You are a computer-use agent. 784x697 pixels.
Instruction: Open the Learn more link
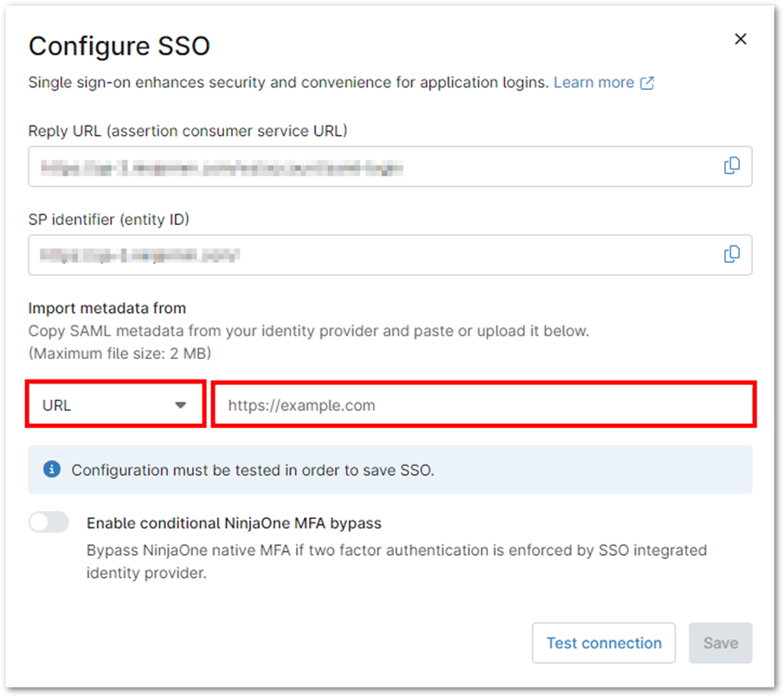[x=594, y=83]
